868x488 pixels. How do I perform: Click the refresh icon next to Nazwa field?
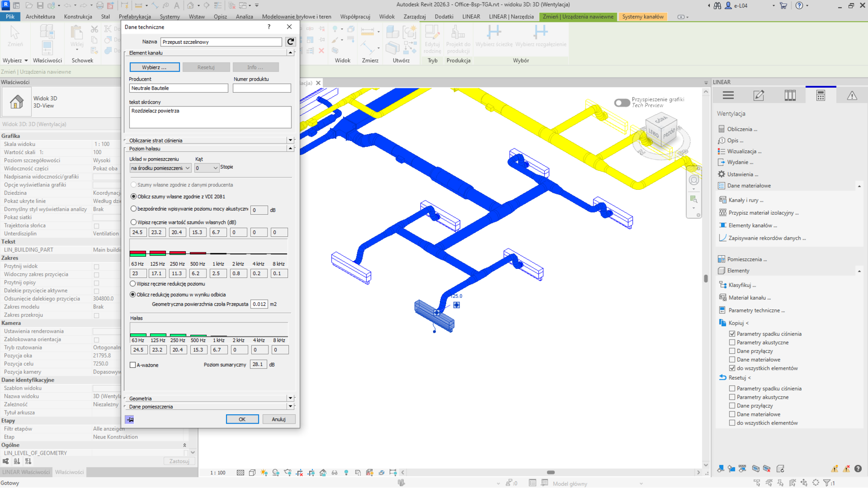(290, 42)
